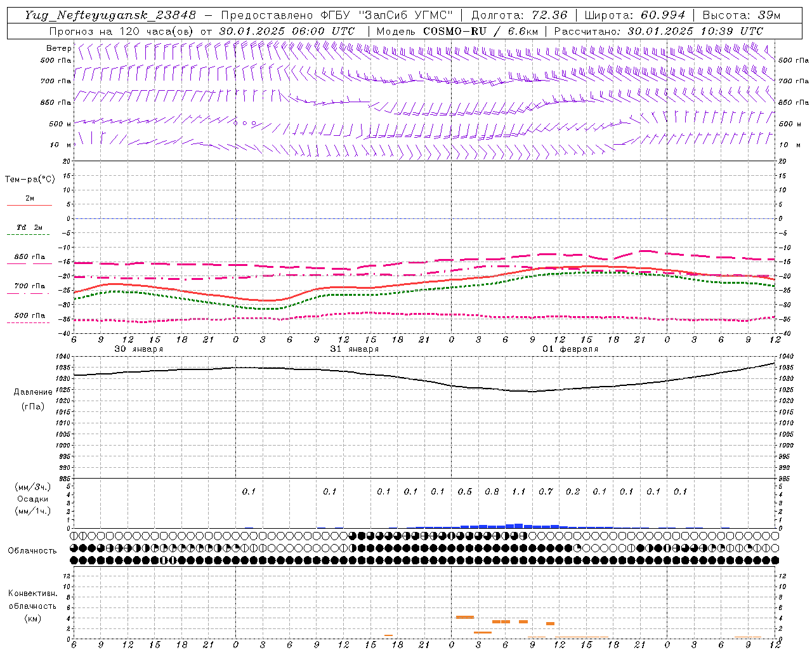
Task: Click the Высота: 39м header value
Action: (742, 15)
